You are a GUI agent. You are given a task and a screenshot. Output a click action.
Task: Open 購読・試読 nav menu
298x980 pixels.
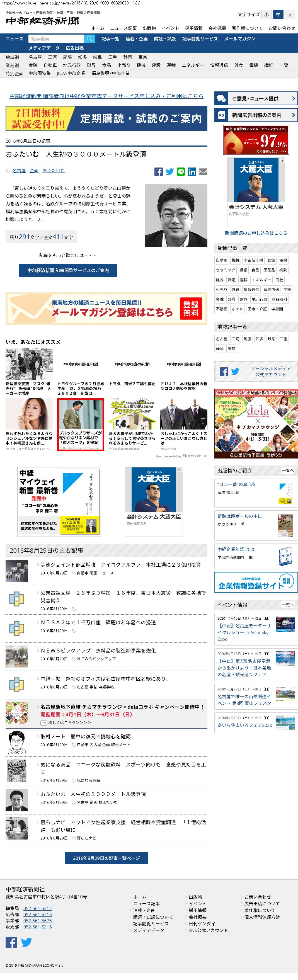pos(165,39)
